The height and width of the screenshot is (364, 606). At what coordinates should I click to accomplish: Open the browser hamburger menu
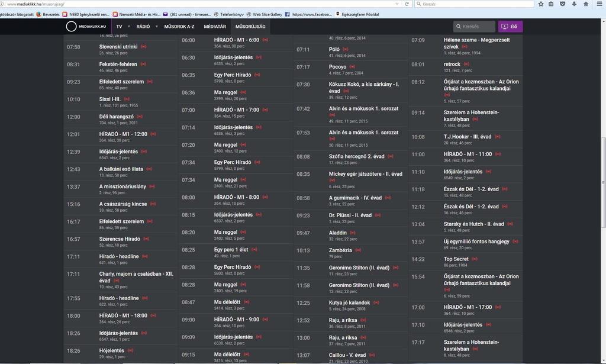point(599,4)
